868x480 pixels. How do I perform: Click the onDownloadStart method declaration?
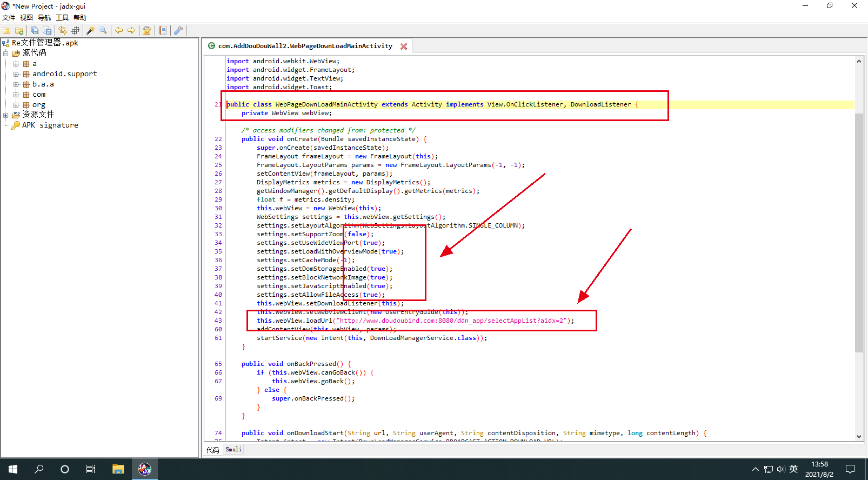474,433
